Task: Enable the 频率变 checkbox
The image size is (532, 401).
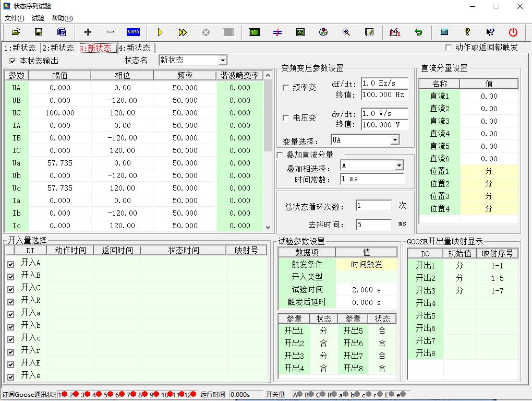Action: tap(286, 88)
